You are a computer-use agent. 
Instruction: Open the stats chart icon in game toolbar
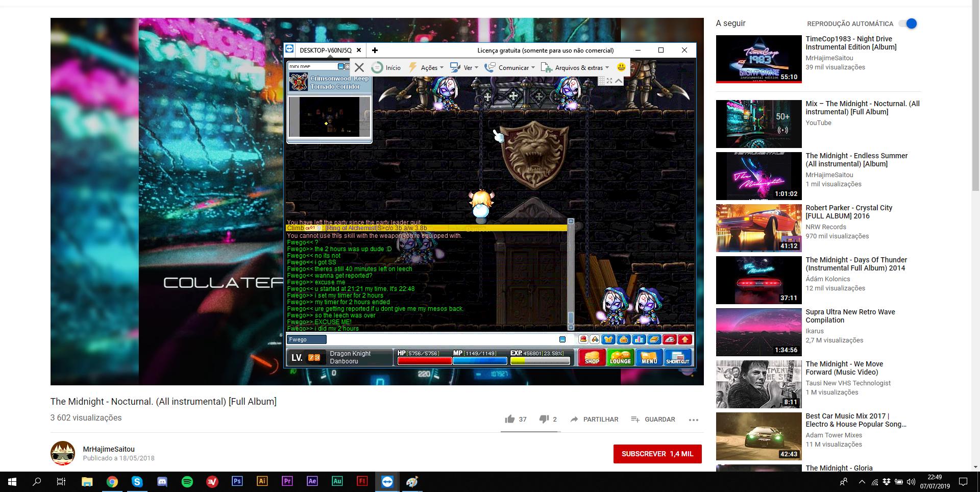tap(639, 339)
